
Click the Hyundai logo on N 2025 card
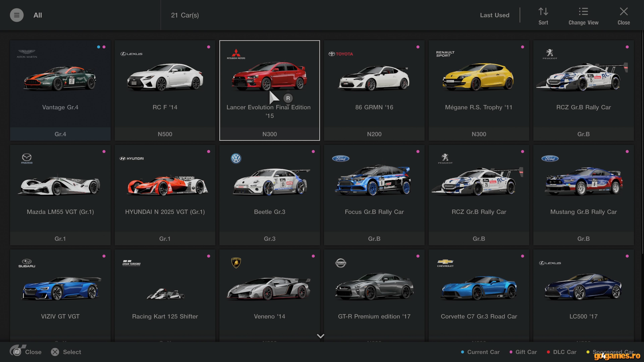pos(131,158)
